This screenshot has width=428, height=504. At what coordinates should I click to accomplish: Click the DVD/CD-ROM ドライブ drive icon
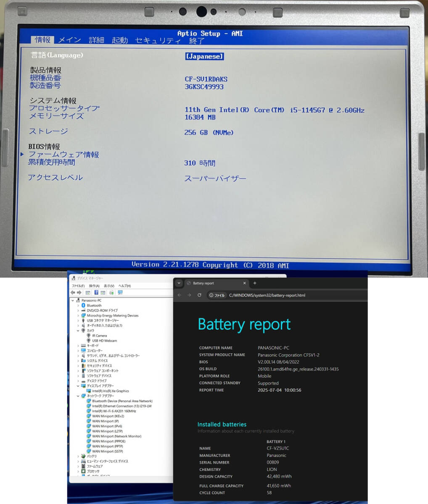point(83,310)
